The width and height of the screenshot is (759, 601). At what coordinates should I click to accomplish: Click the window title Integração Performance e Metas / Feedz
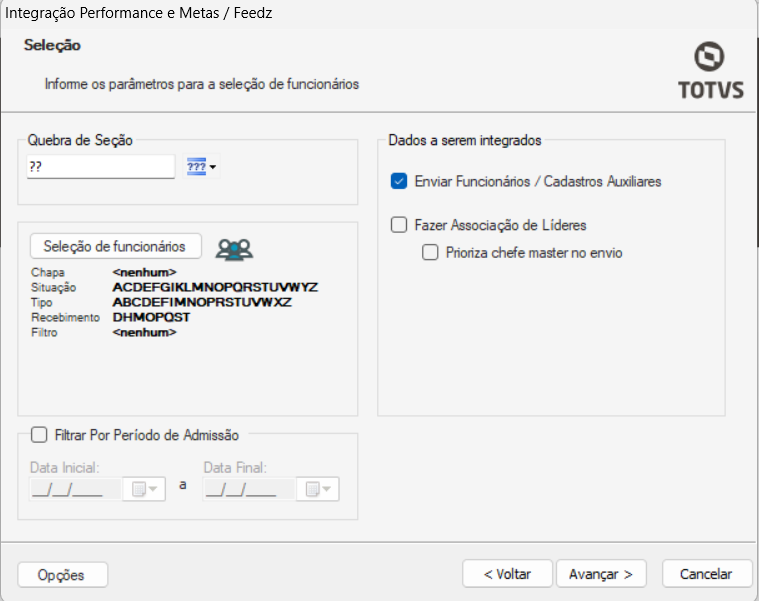(x=138, y=13)
